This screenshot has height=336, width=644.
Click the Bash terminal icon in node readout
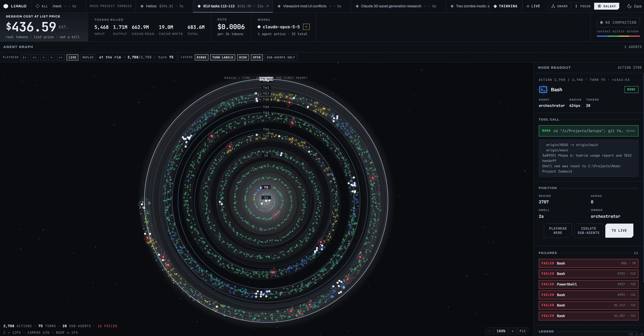(543, 90)
